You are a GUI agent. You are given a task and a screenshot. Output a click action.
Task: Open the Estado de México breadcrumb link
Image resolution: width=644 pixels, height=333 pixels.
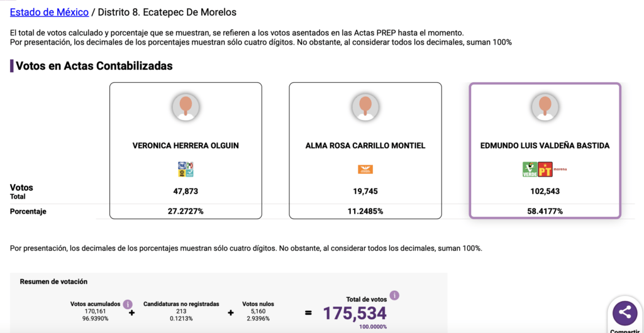point(49,12)
